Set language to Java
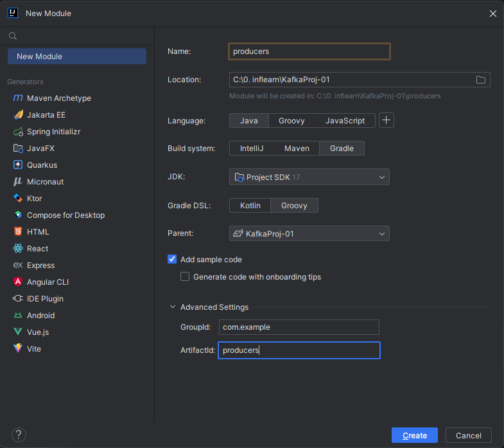 pyautogui.click(x=249, y=121)
